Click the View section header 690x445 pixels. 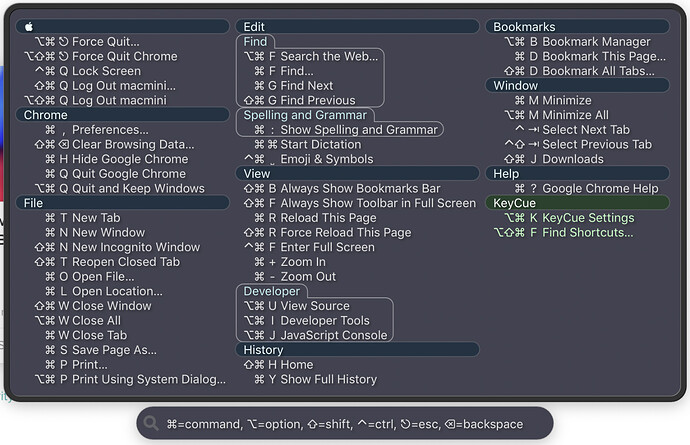[357, 173]
